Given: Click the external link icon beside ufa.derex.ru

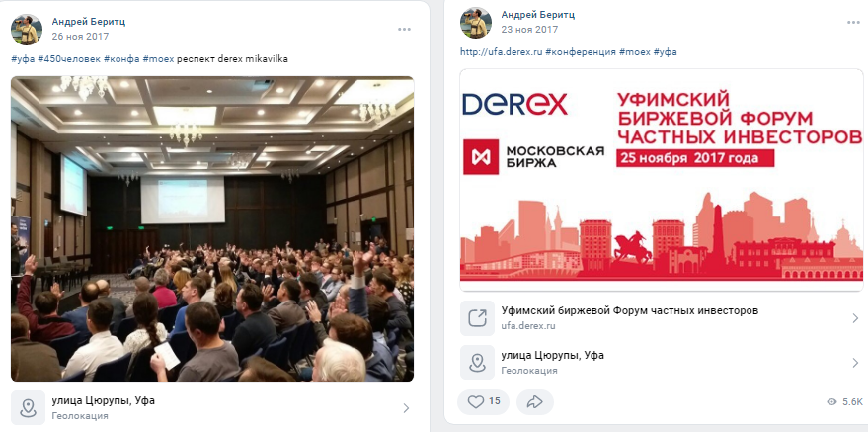Looking at the screenshot, I should tap(477, 318).
